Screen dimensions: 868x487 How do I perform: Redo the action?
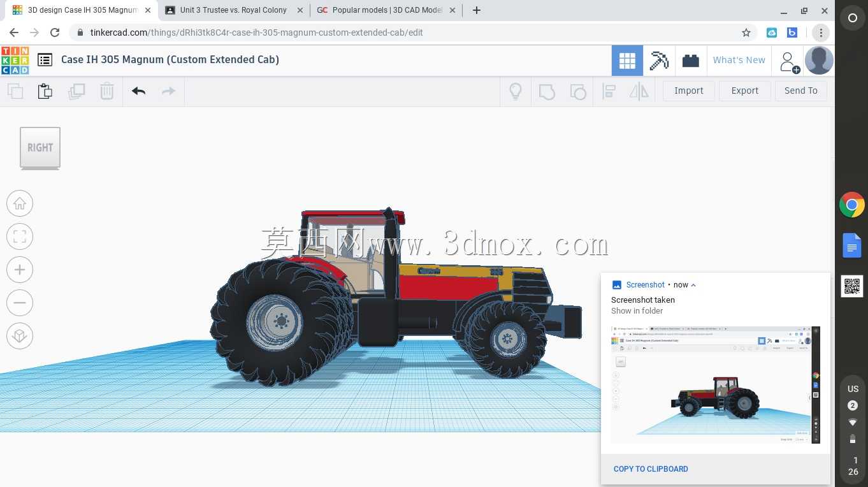point(168,91)
